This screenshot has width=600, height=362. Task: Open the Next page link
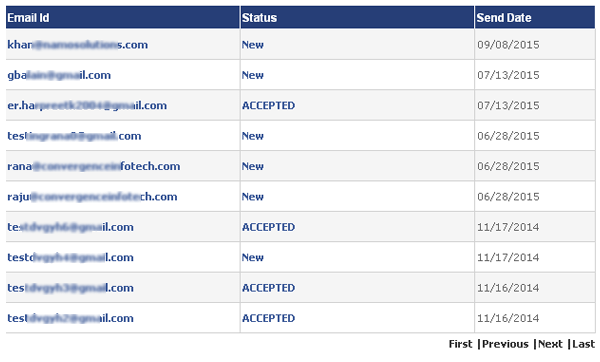coord(550,344)
